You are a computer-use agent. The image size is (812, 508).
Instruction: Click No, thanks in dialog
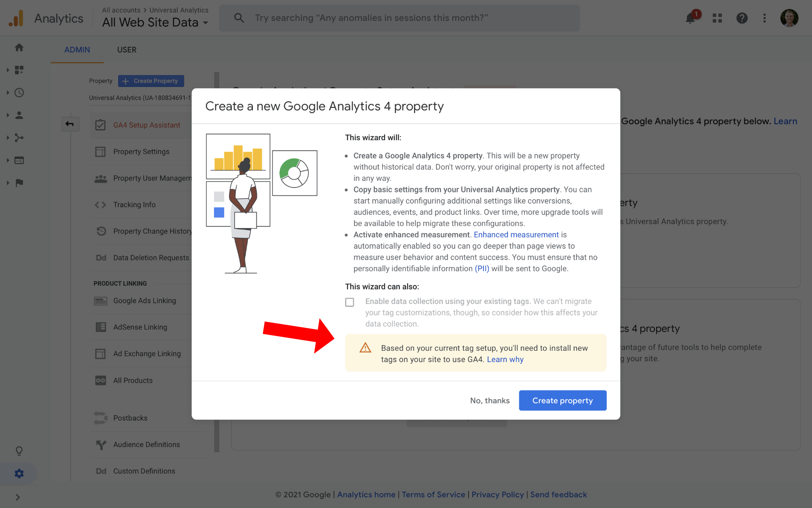click(x=490, y=400)
